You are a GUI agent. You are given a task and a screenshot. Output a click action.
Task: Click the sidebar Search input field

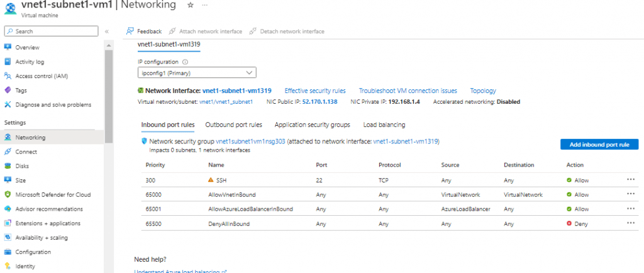click(x=52, y=31)
